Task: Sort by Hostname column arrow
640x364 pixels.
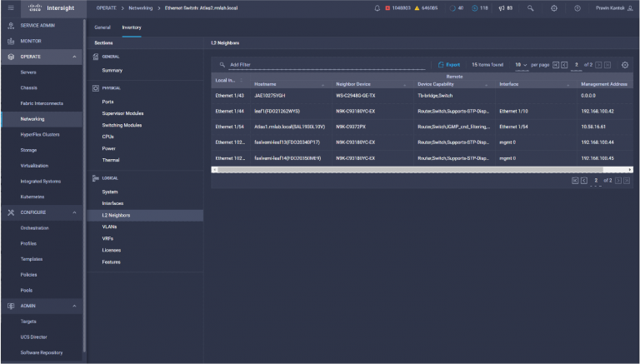Action: point(322,84)
